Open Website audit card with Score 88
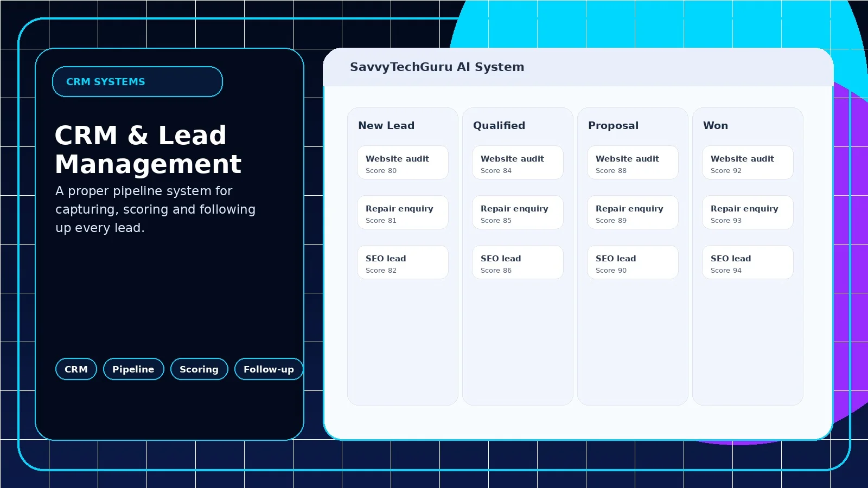Image resolution: width=868 pixels, height=488 pixels. pos(633,162)
